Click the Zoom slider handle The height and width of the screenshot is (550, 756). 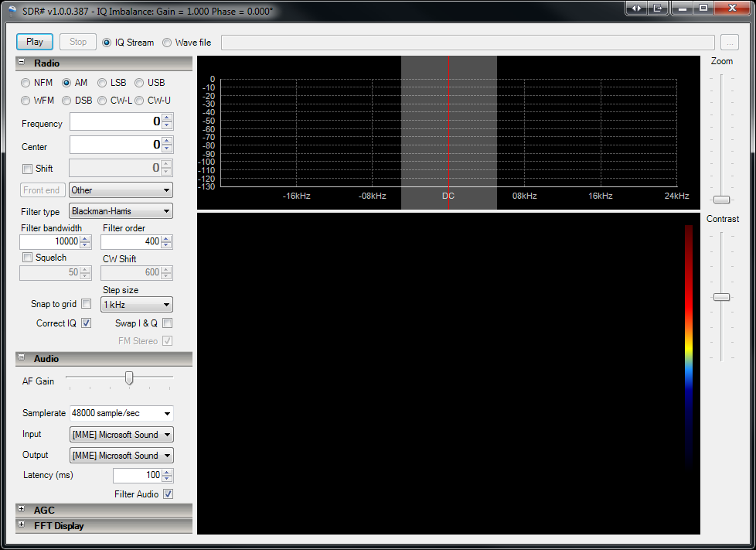click(721, 200)
